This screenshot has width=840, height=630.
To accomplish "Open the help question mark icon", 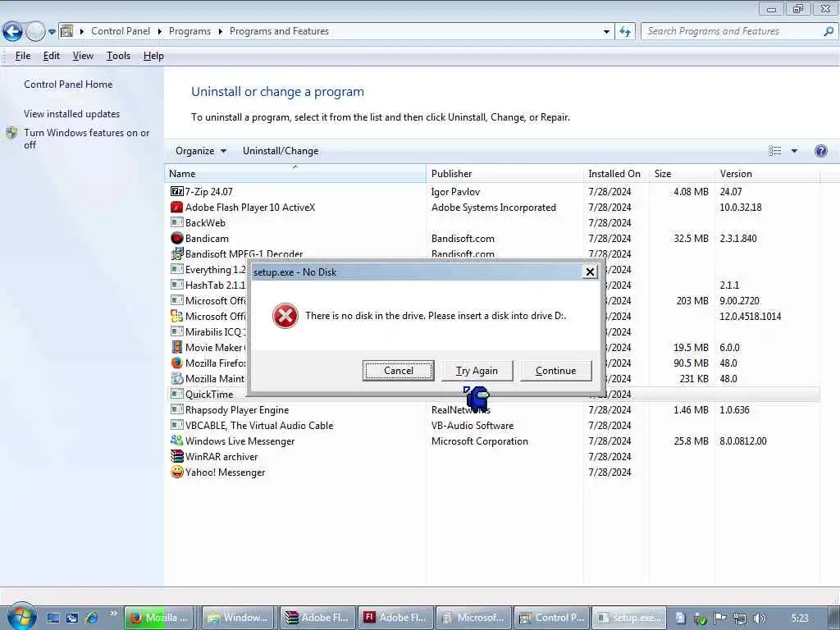I will click(x=820, y=151).
